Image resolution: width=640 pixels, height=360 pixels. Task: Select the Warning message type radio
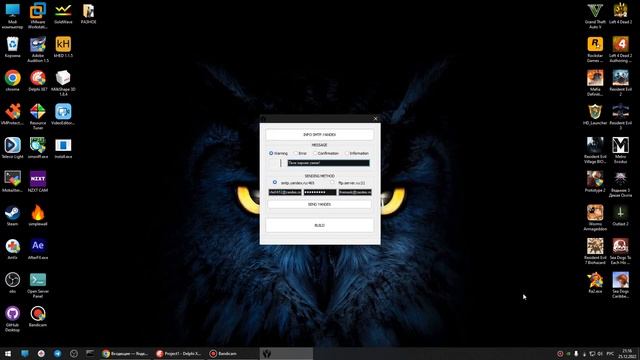(271, 153)
